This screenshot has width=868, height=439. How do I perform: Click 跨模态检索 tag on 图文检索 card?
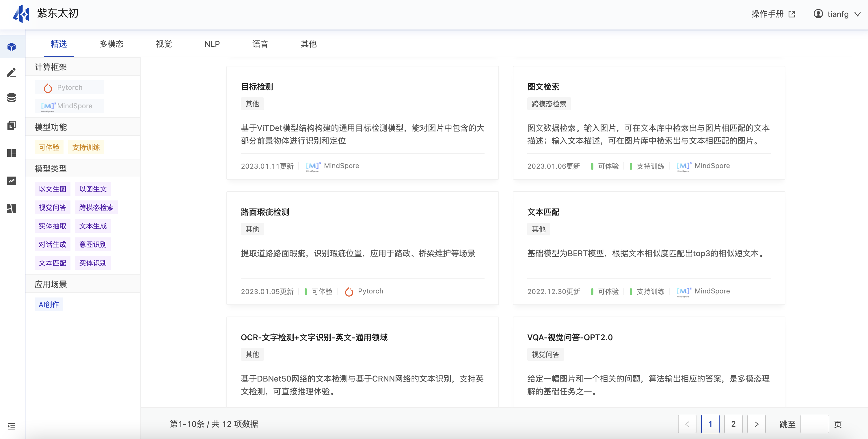[x=549, y=104]
